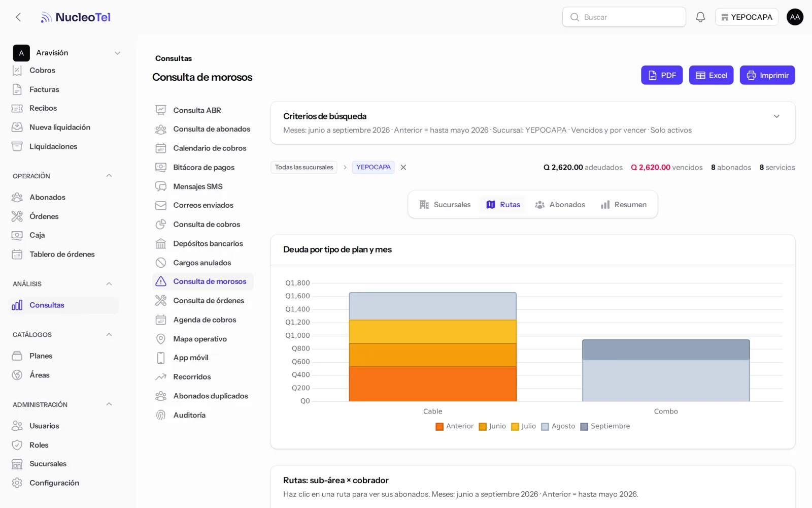Collapse the ADMINISTRACIÓN section
Image resolution: width=812 pixels, height=508 pixels.
[x=109, y=404]
